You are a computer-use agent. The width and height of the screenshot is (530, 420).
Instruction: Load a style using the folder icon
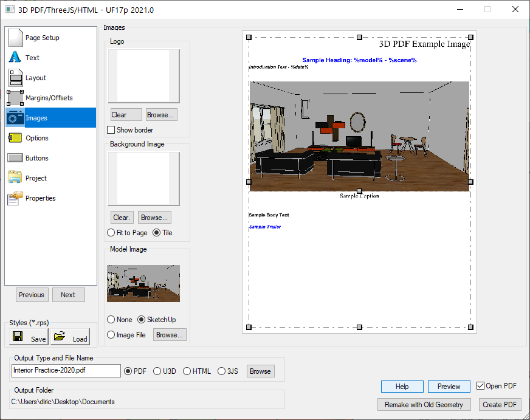pos(59,335)
